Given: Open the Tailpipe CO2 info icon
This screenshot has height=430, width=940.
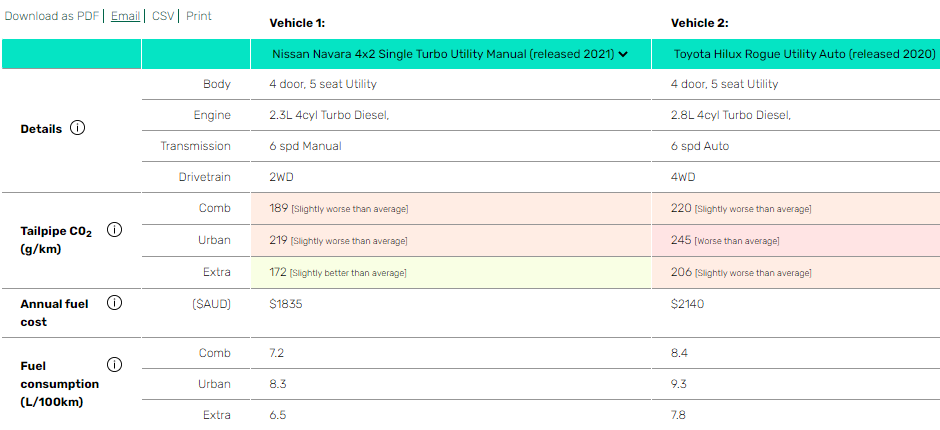Looking at the screenshot, I should pyautogui.click(x=114, y=230).
